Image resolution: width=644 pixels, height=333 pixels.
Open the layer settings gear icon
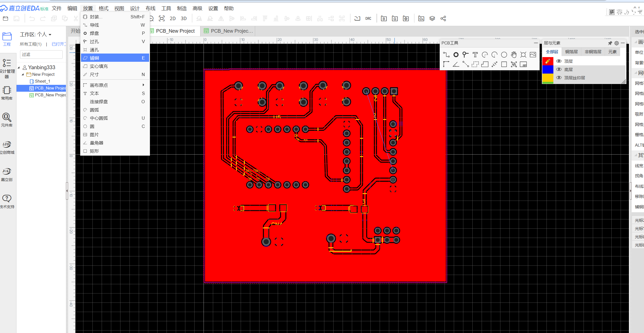point(617,43)
